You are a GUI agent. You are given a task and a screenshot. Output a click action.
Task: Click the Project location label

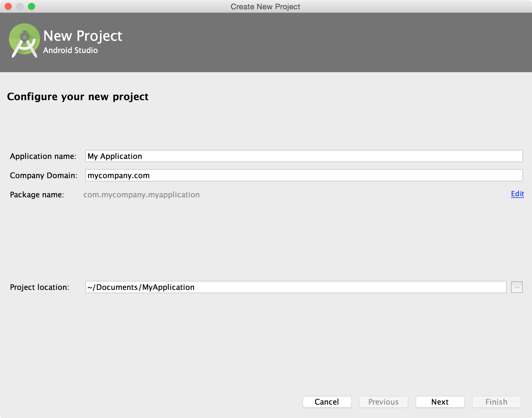[40, 287]
